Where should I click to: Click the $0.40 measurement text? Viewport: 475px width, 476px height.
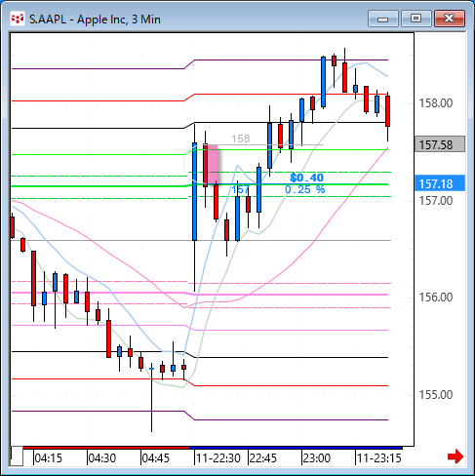[x=306, y=178]
